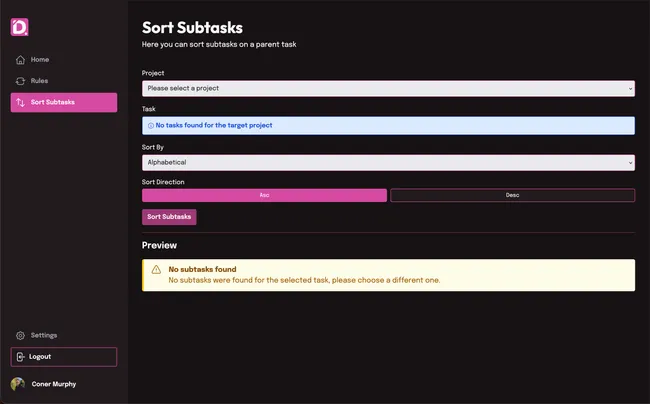Click the pink D app logo
This screenshot has width=650, height=404.
pos(19,27)
